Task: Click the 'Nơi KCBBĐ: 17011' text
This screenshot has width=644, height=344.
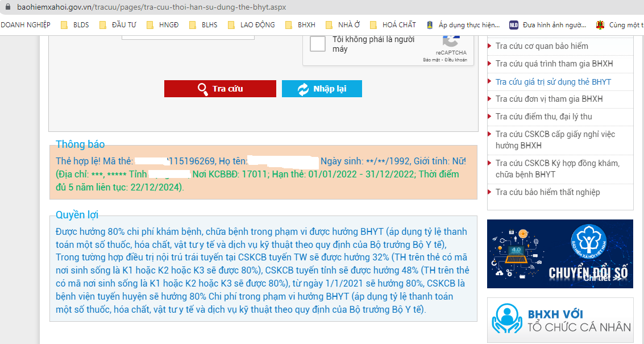Action: tap(229, 174)
